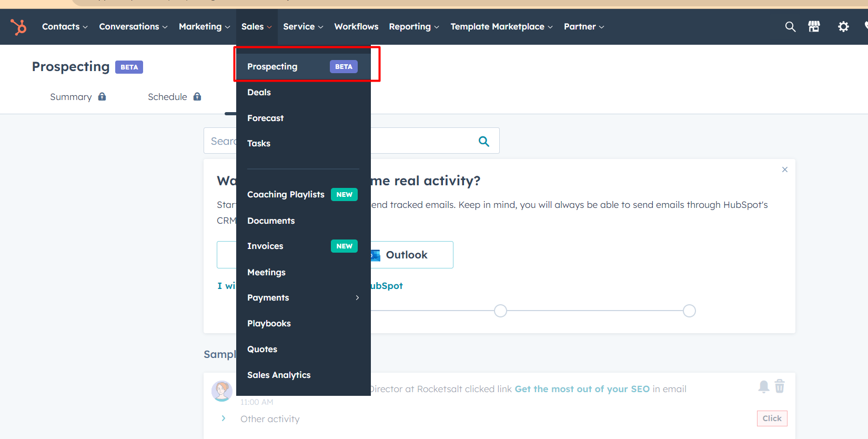Open Playbooks from Sales menu
Viewport: 868px width, 439px height.
(x=304, y=323)
